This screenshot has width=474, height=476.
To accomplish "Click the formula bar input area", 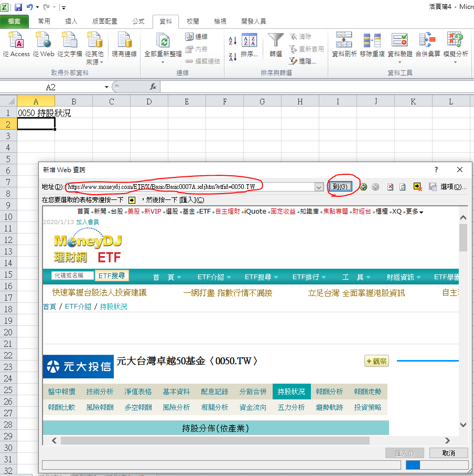I will (x=317, y=87).
